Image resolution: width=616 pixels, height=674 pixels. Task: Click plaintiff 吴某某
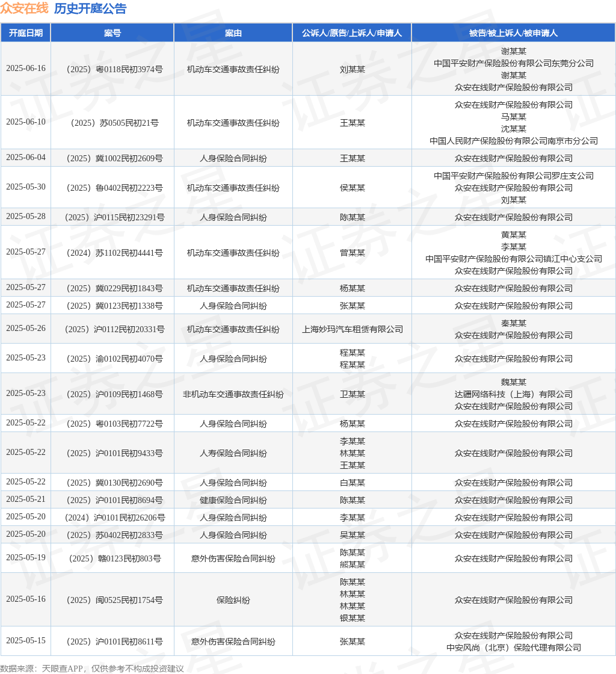[x=353, y=535]
